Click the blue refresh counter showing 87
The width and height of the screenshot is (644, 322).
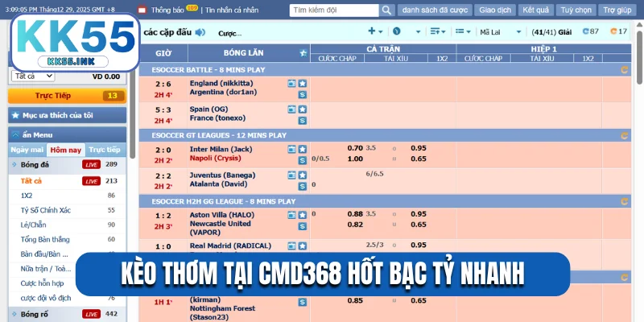tap(591, 31)
